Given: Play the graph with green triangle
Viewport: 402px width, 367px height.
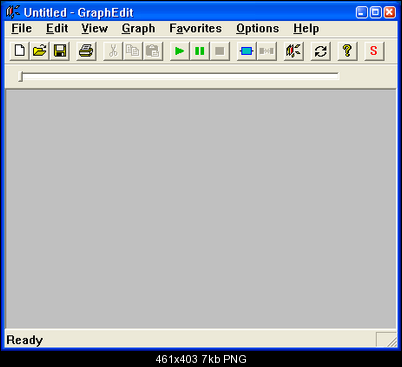Looking at the screenshot, I should tap(180, 51).
